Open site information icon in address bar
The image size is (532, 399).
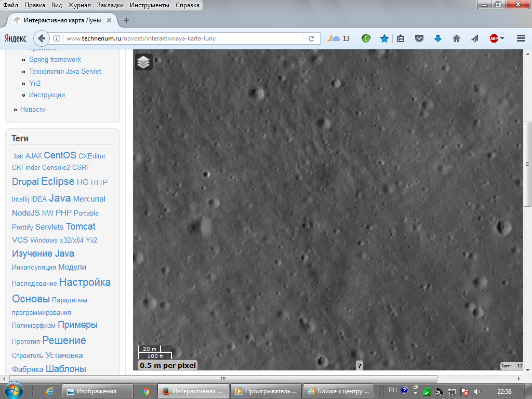click(57, 38)
